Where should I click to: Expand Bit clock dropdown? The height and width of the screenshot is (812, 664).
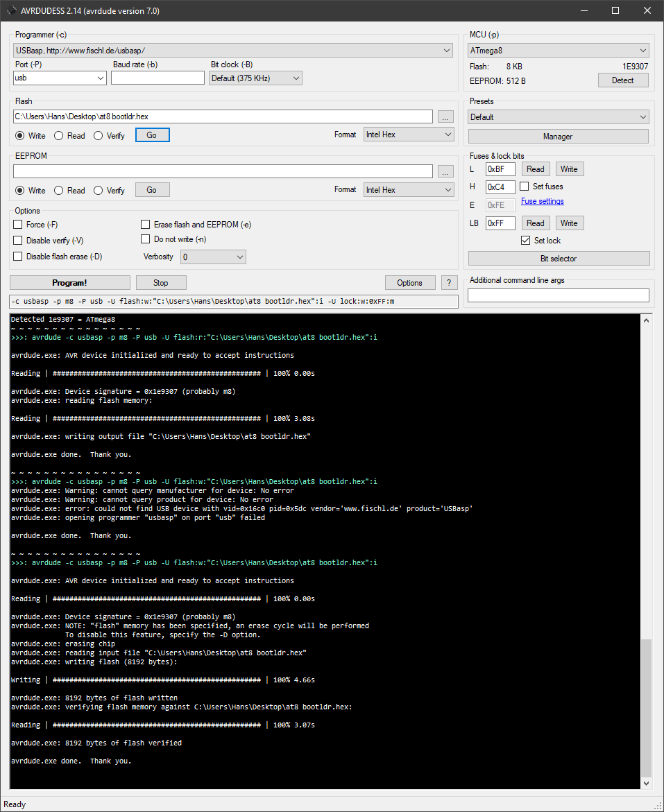(255, 78)
